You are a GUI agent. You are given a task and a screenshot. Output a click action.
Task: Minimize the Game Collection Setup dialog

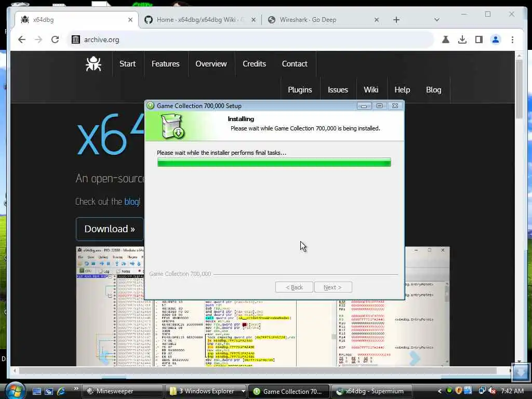[x=364, y=106]
